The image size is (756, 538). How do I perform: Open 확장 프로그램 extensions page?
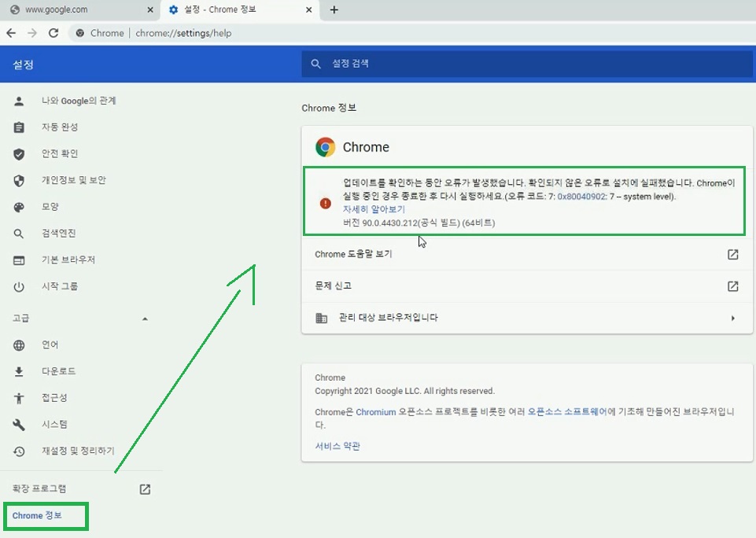tap(39, 488)
